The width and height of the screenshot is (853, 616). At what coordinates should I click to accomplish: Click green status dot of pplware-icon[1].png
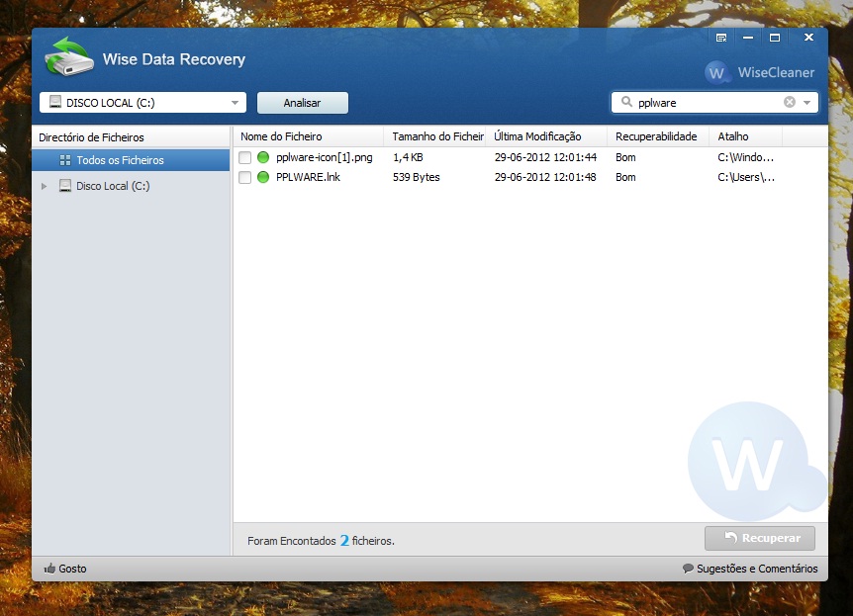[x=263, y=157]
